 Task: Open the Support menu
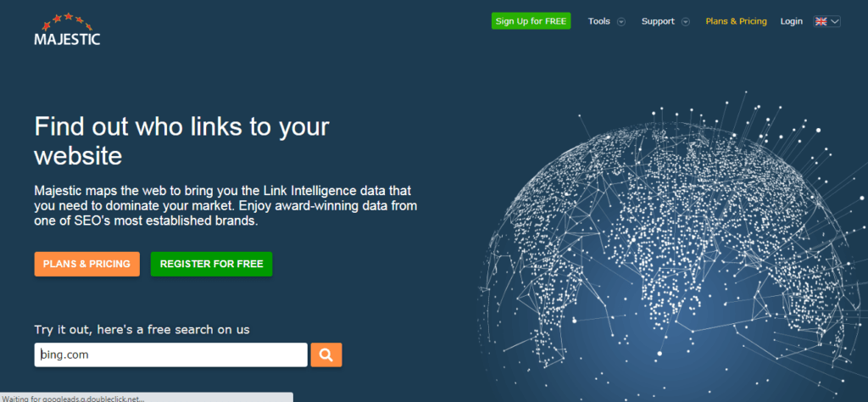[x=658, y=21]
